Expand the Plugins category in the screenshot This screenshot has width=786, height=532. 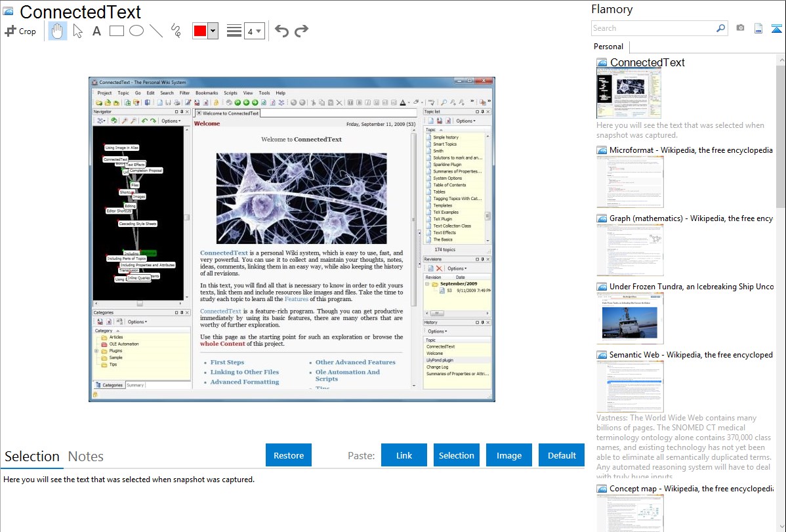[x=96, y=351]
